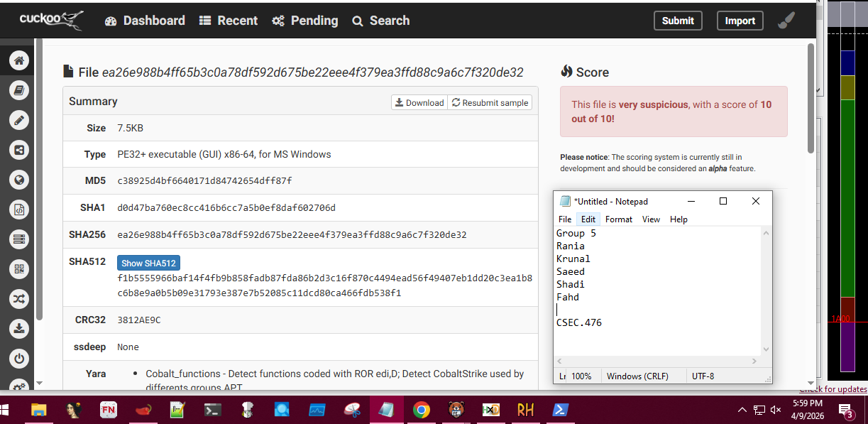Open the Dashboard page
The image size is (868, 424).
[x=145, y=21]
